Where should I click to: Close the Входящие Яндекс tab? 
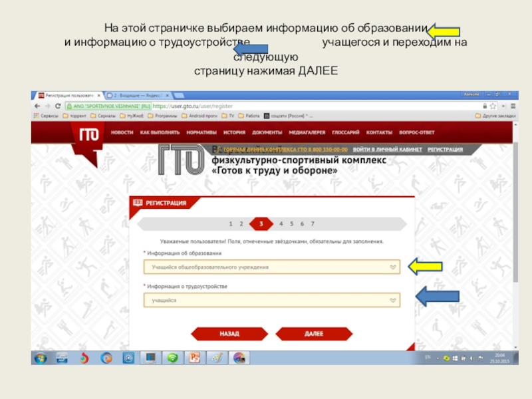click(168, 96)
